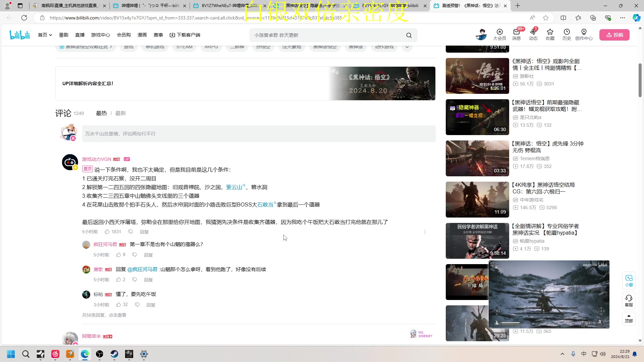Open new browser tab plus button
Screen dimensions: 644x362
click(x=518, y=6)
